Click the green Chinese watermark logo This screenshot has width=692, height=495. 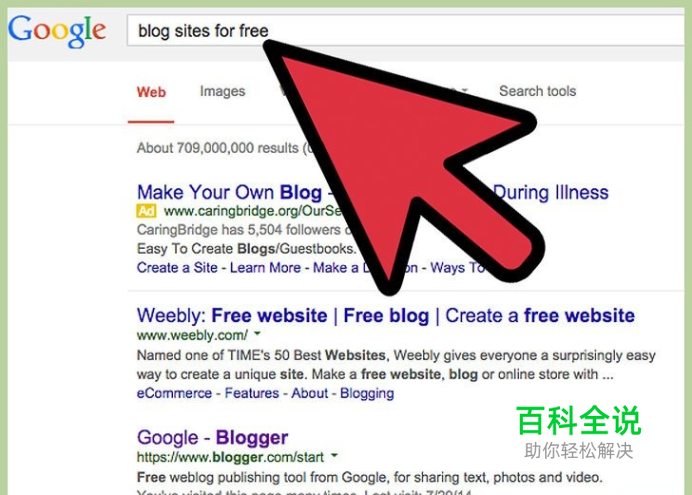coord(579,420)
